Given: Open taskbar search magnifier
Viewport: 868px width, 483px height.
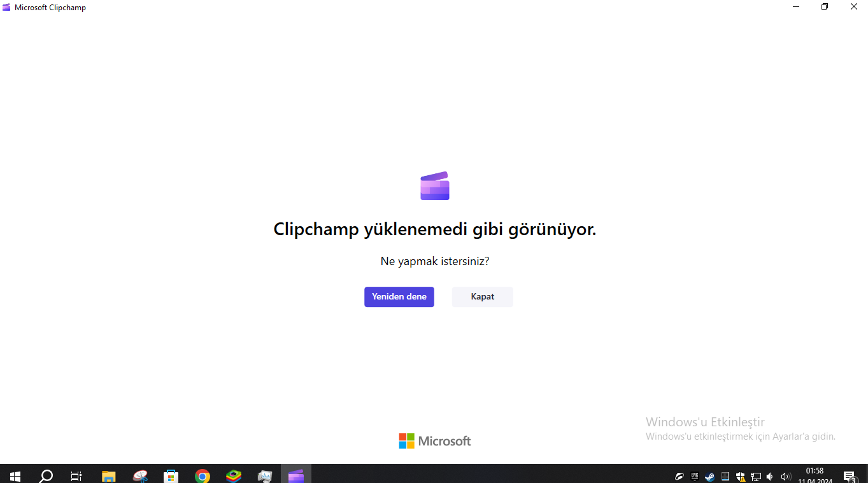Looking at the screenshot, I should tap(46, 476).
